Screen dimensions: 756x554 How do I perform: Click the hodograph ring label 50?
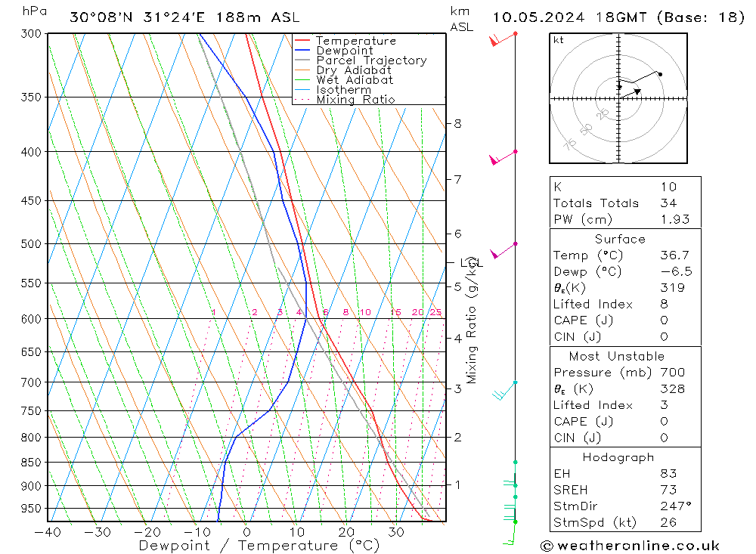coord(587,129)
